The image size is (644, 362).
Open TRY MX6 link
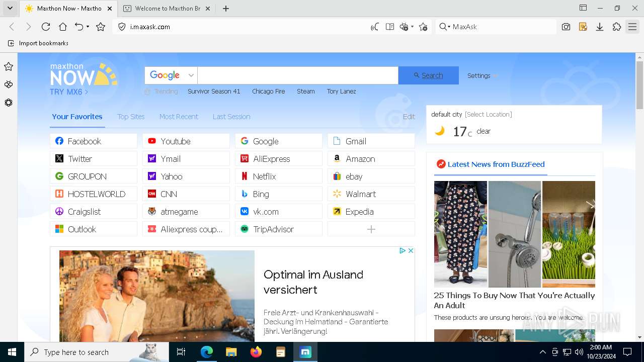69,92
